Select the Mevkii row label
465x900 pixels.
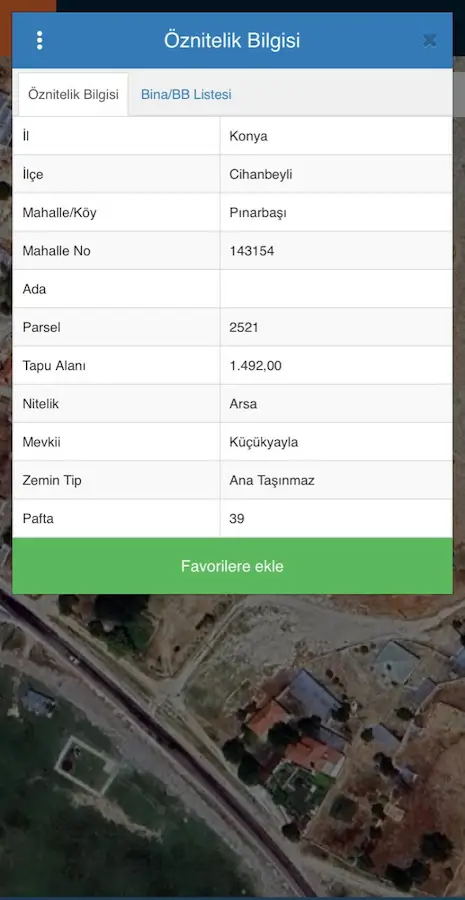[41, 443]
